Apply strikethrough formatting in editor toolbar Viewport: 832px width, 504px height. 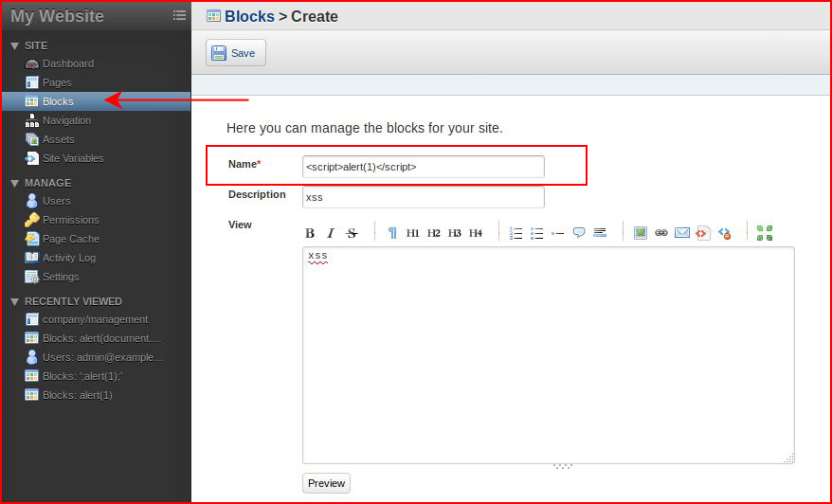pyautogui.click(x=352, y=233)
